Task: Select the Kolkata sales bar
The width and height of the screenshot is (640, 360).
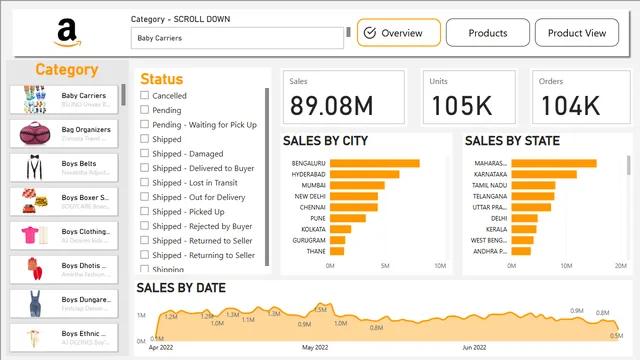Action: (x=340, y=229)
